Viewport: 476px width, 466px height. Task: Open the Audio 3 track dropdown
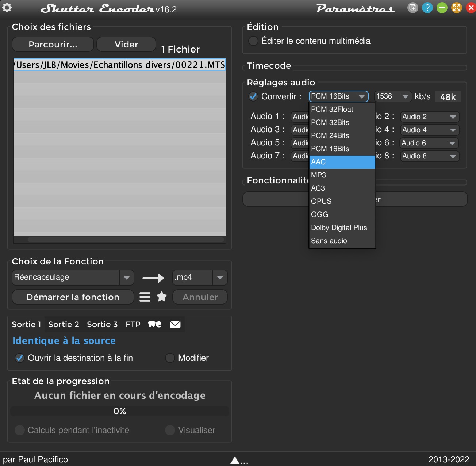[300, 130]
